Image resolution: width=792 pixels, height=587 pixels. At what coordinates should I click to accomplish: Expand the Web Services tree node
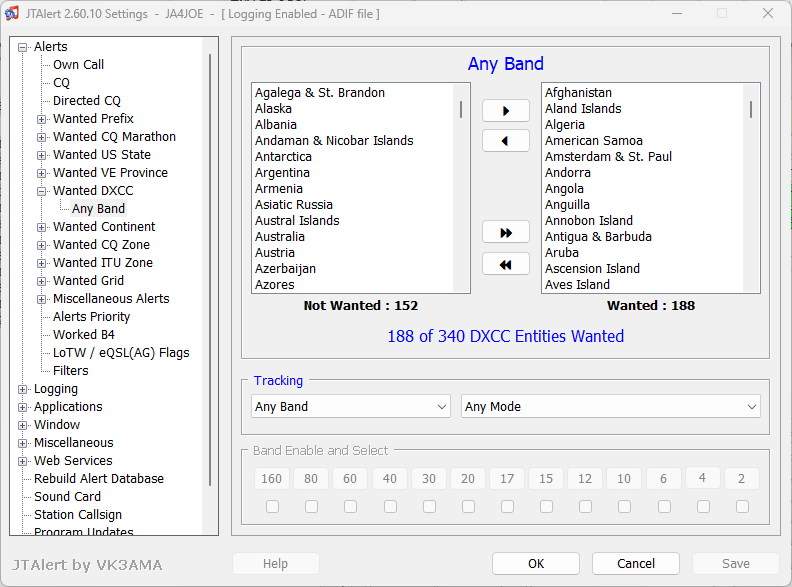(x=22, y=461)
